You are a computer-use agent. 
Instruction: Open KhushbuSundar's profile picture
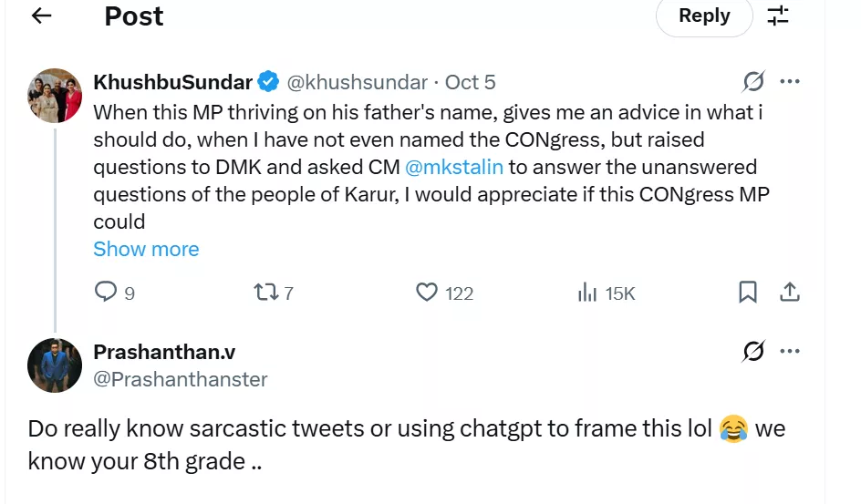pos(55,95)
